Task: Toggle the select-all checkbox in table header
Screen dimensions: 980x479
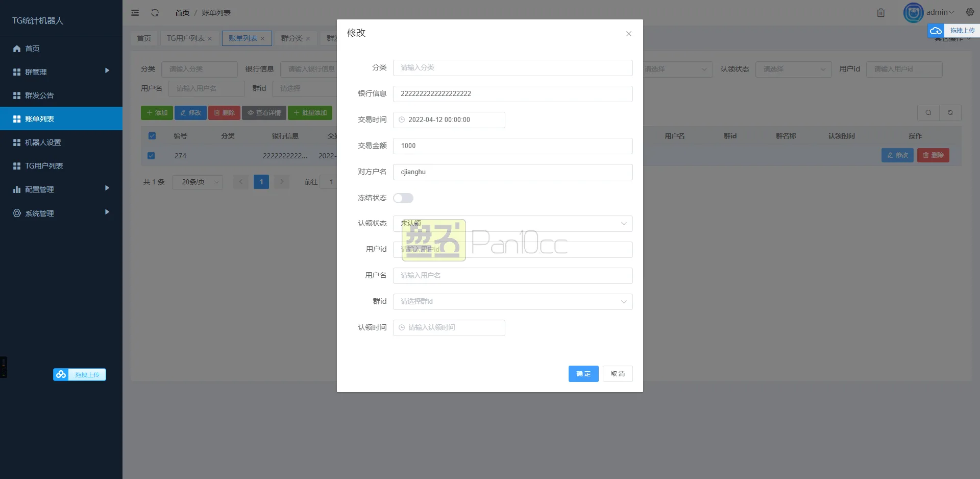Action: 152,135
